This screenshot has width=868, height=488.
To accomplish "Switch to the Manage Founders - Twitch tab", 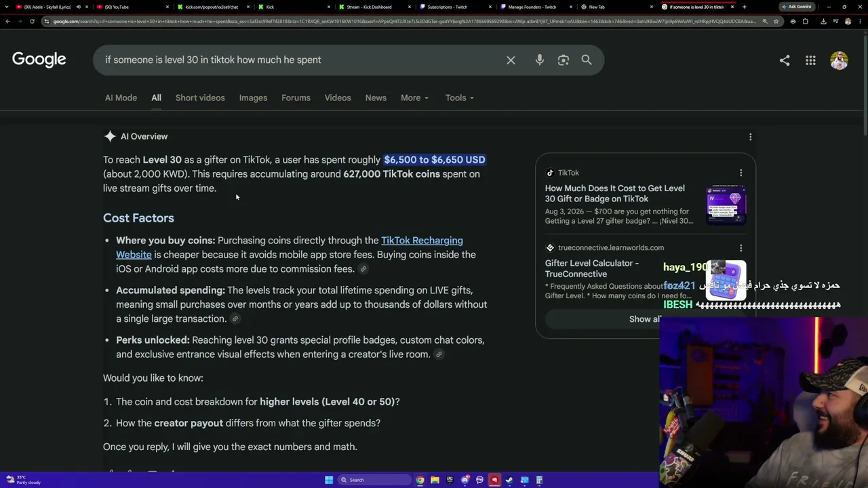I will pyautogui.click(x=534, y=7).
